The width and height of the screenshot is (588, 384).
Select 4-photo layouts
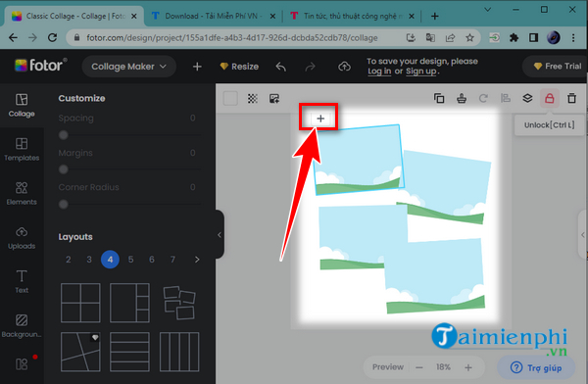point(110,260)
